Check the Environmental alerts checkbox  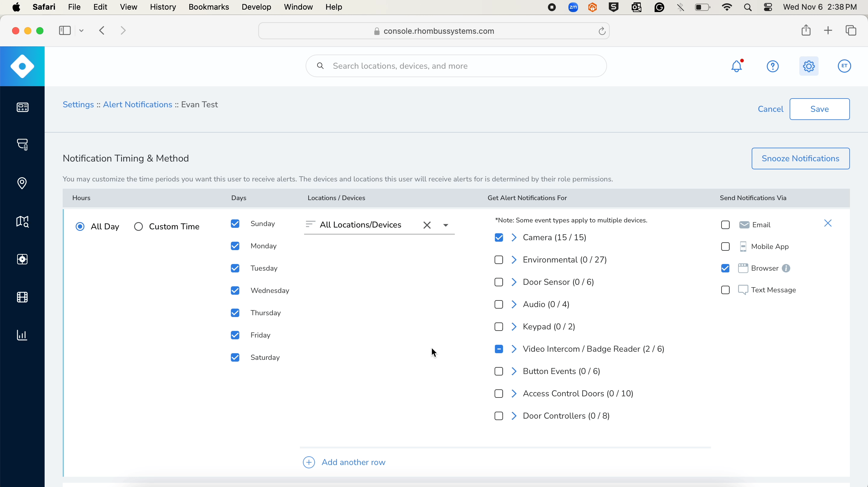point(499,260)
